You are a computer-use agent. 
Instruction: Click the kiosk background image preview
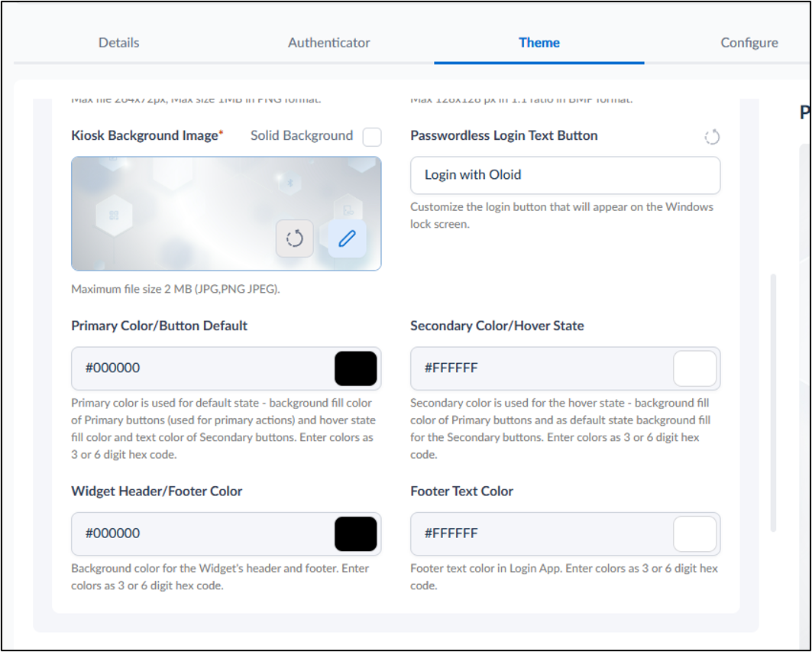226,213
